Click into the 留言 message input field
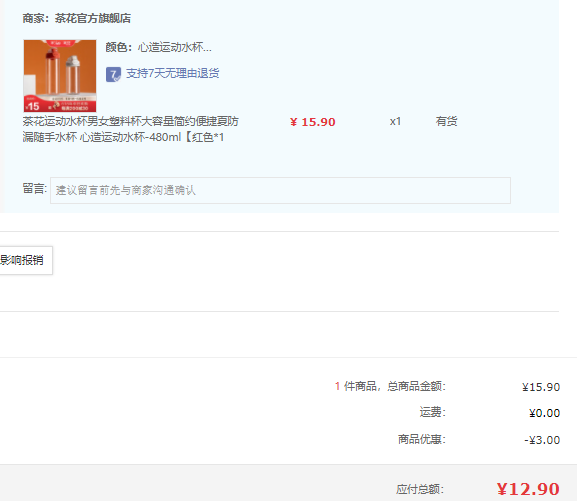Screen dimensions: 577x501 pyautogui.click(x=280, y=190)
